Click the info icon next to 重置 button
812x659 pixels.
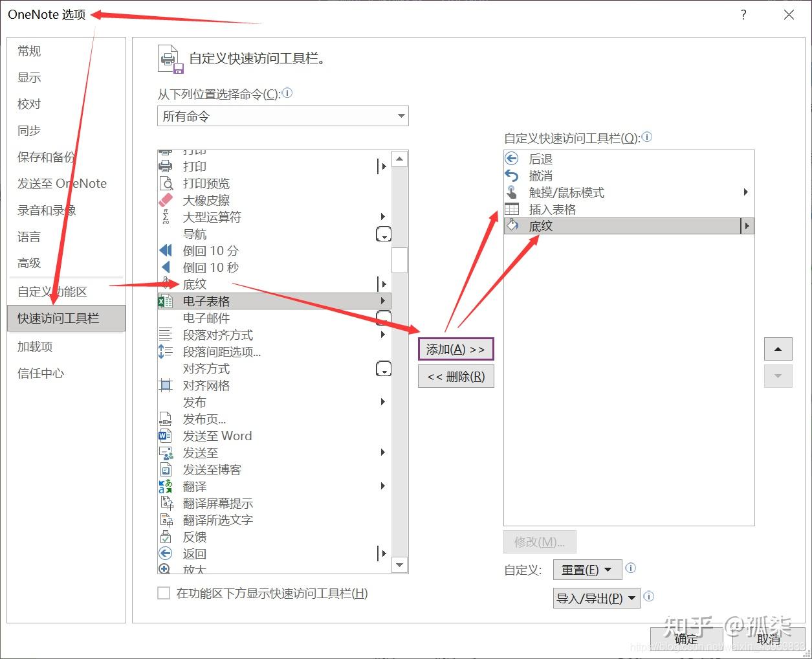tap(631, 568)
